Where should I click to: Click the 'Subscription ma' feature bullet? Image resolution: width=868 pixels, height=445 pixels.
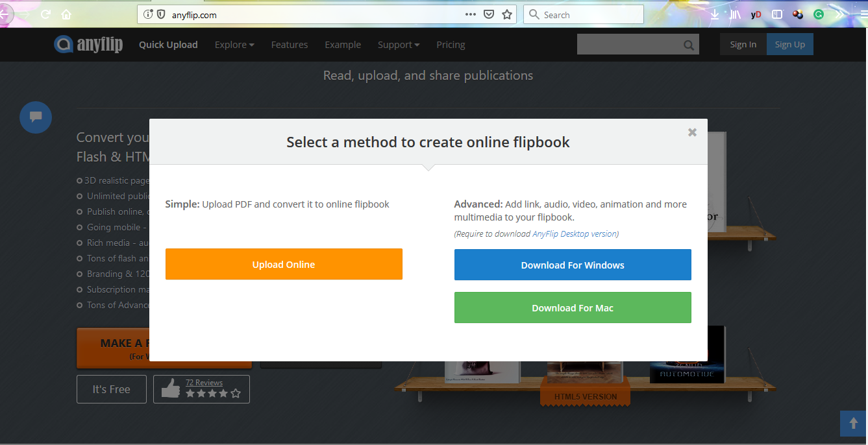[x=114, y=289]
